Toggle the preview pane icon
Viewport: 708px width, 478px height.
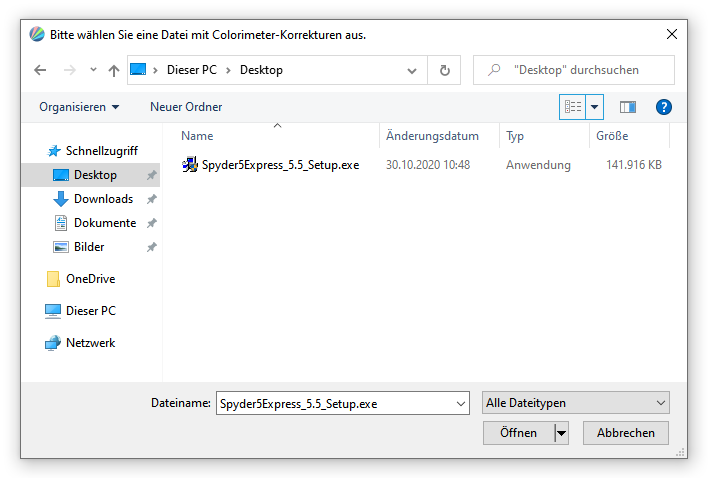[628, 107]
